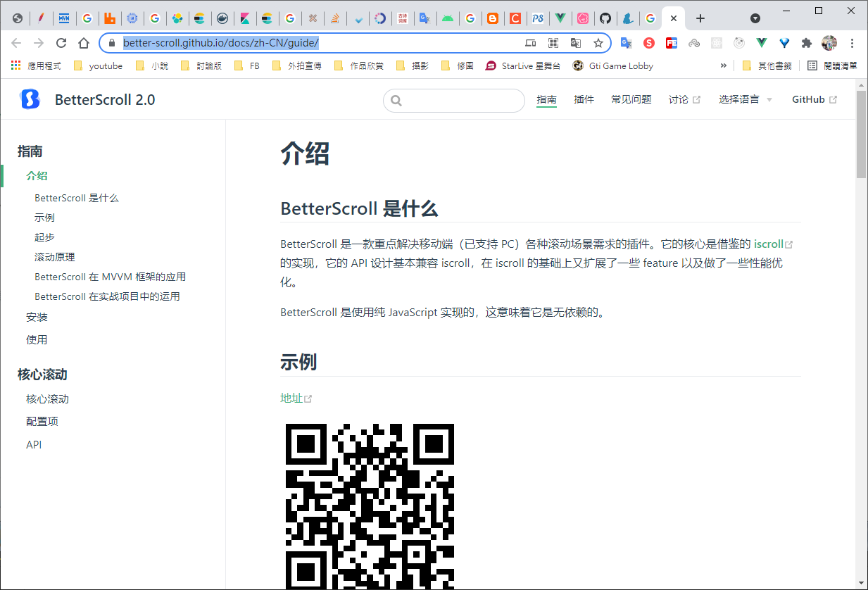Open the 讨论 external nav link
Viewport: 868px width, 590px height.
684,100
